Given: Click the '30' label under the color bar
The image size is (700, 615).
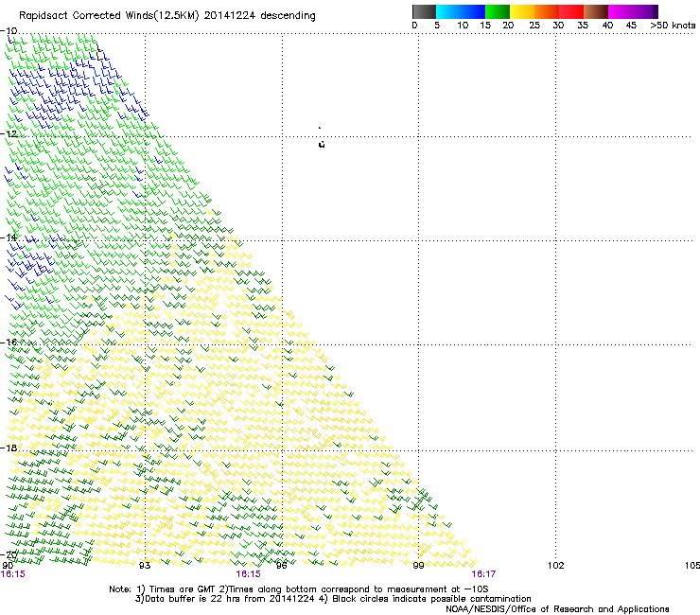Looking at the screenshot, I should [558, 26].
